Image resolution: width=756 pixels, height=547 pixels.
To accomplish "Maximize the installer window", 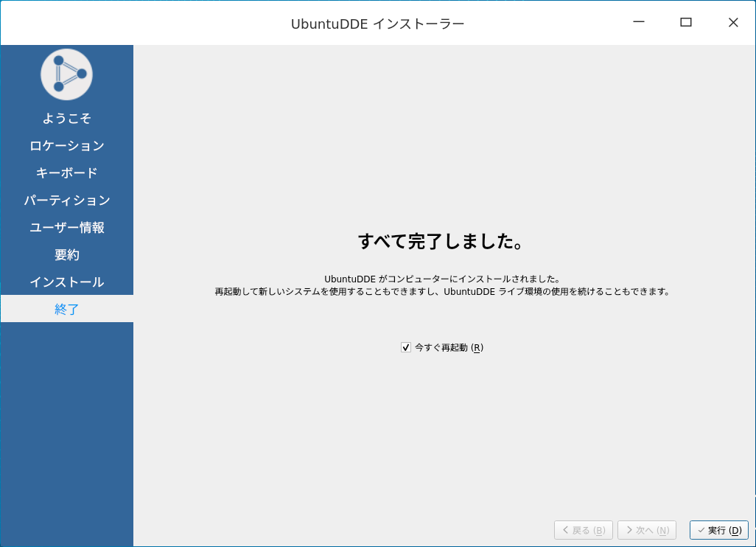I will [x=686, y=22].
